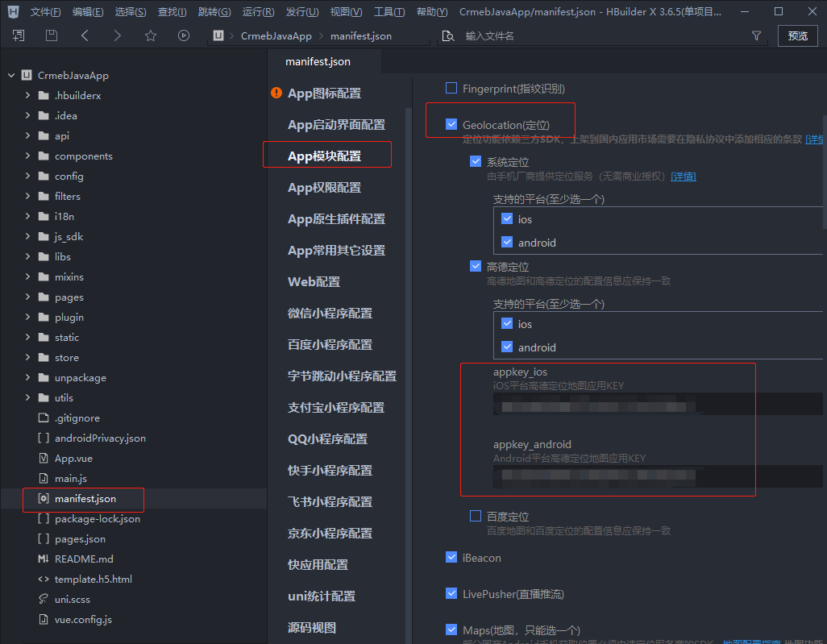Click the androidPrivacy.json file icon

click(44, 438)
